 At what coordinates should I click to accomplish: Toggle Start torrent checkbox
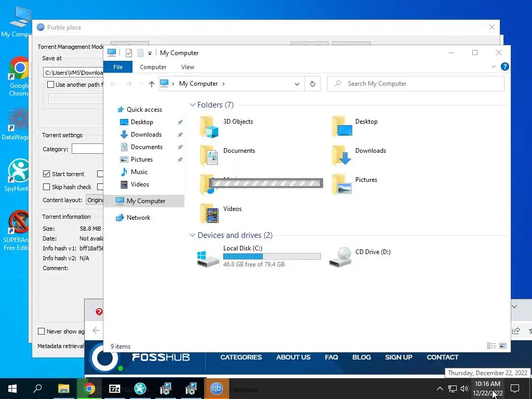(x=46, y=174)
